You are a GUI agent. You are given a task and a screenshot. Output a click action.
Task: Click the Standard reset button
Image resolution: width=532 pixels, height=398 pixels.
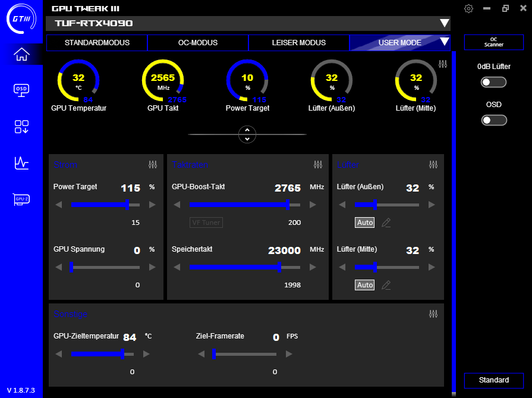coord(494,380)
